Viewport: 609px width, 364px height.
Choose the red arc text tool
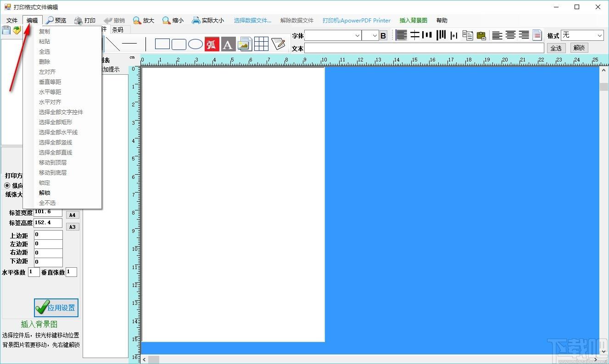[x=212, y=44]
